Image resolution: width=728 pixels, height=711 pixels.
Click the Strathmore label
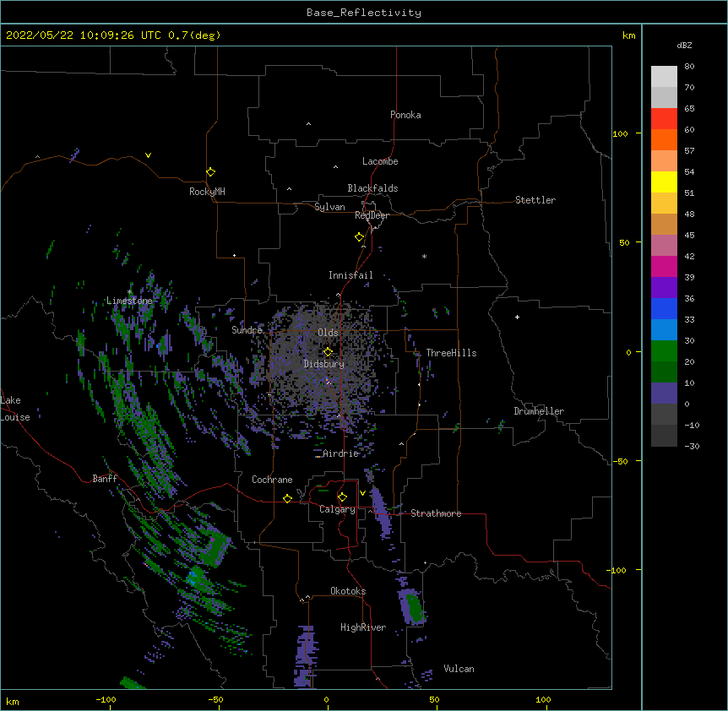(436, 513)
